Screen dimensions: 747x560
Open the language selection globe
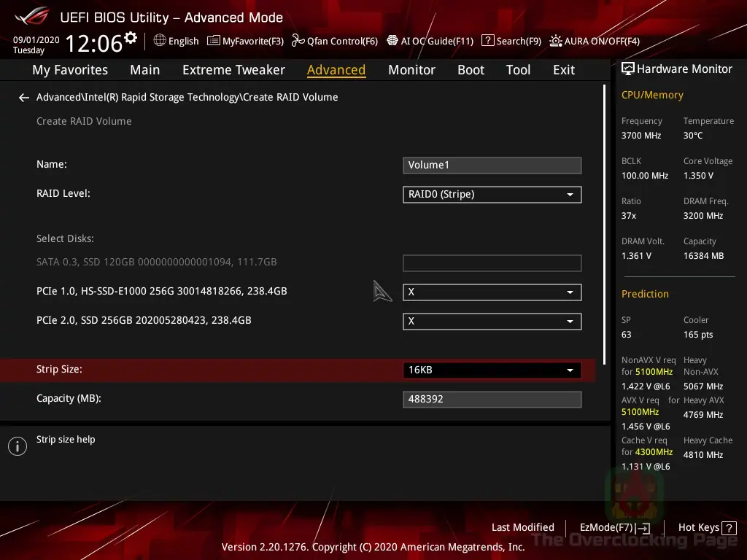click(x=176, y=41)
